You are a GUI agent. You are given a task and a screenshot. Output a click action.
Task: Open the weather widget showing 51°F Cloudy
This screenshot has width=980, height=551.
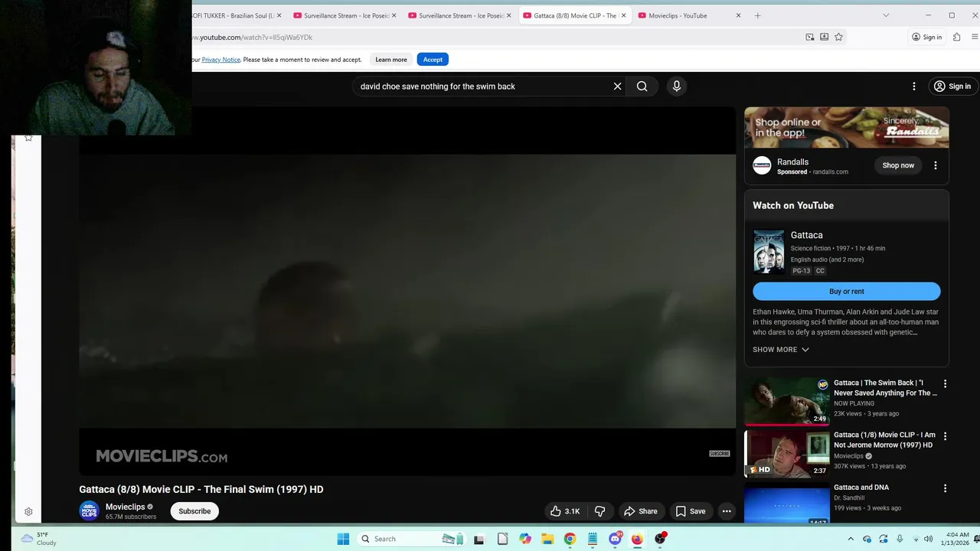pyautogui.click(x=38, y=539)
